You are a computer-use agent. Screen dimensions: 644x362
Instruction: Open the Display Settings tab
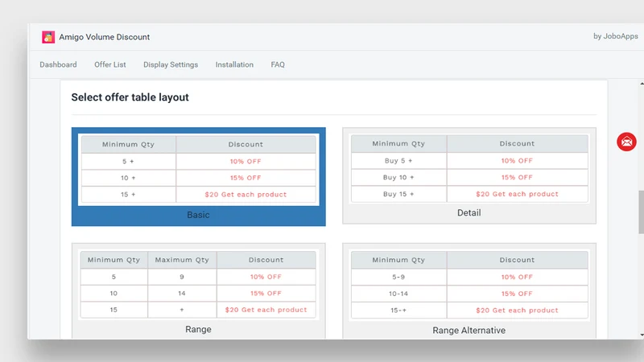click(x=171, y=64)
